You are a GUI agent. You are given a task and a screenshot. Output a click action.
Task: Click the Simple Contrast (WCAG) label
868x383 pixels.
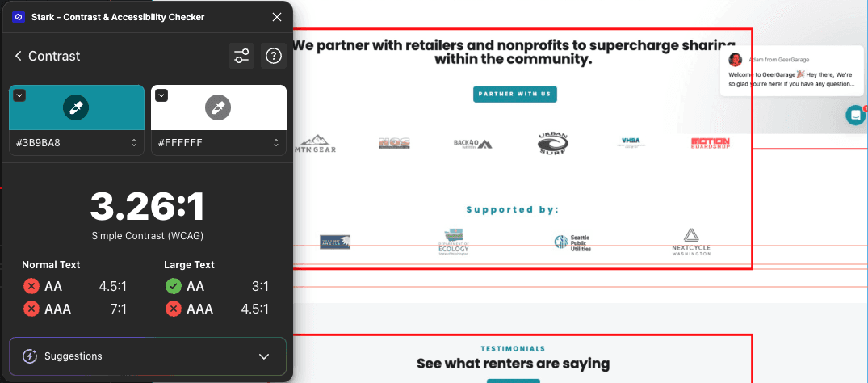point(147,236)
